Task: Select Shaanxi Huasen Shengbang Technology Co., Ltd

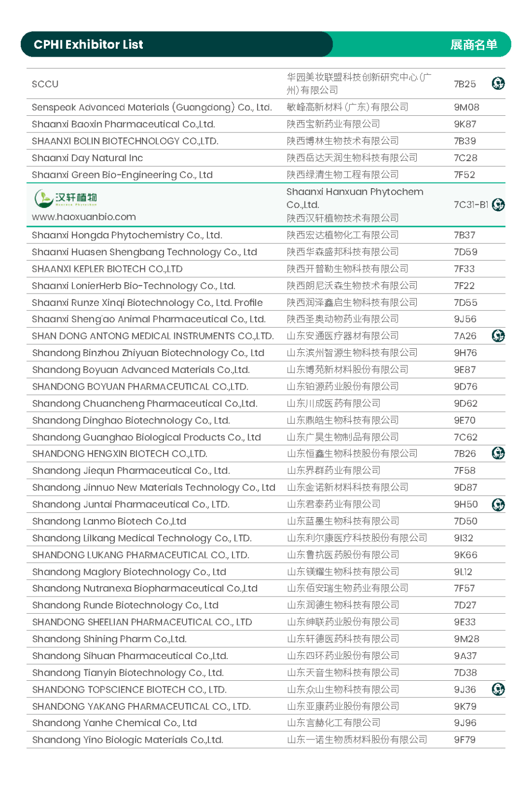Action: [x=144, y=252]
